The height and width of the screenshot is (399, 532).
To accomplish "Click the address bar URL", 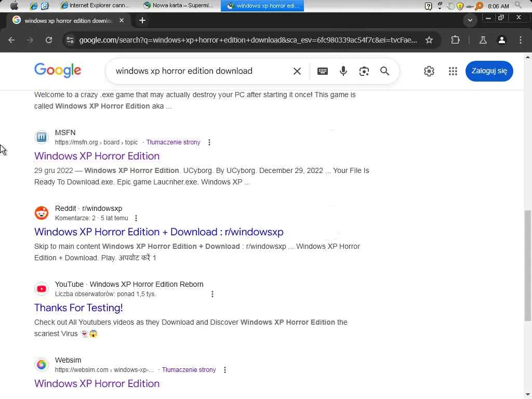I will point(248,40).
